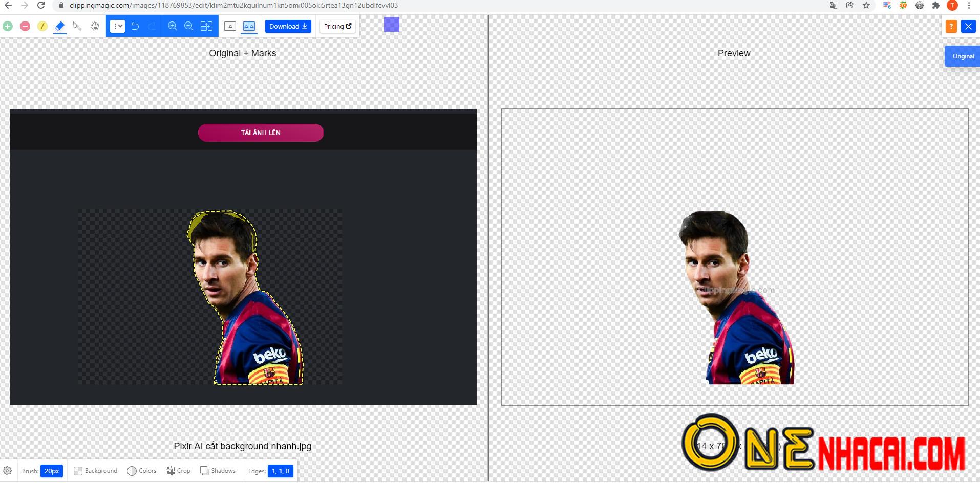This screenshot has width=980, height=483.
Task: Undo the last edit
Action: point(135,26)
